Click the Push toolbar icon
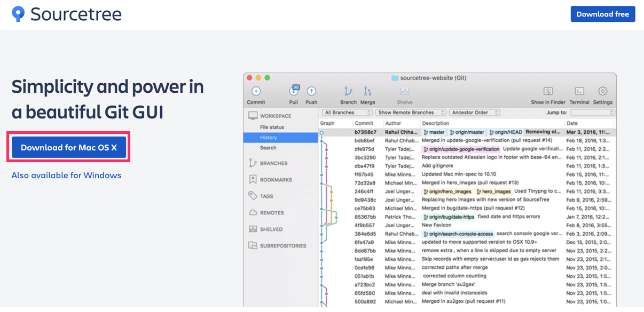The image size is (644, 312). 311,91
